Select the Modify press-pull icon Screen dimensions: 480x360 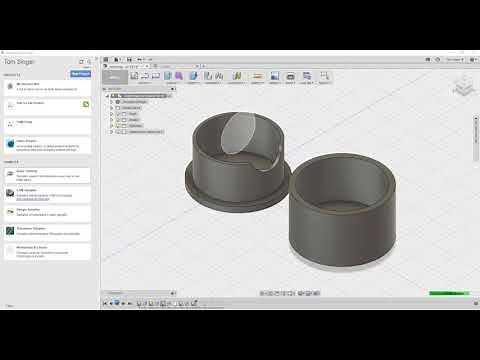click(194, 76)
